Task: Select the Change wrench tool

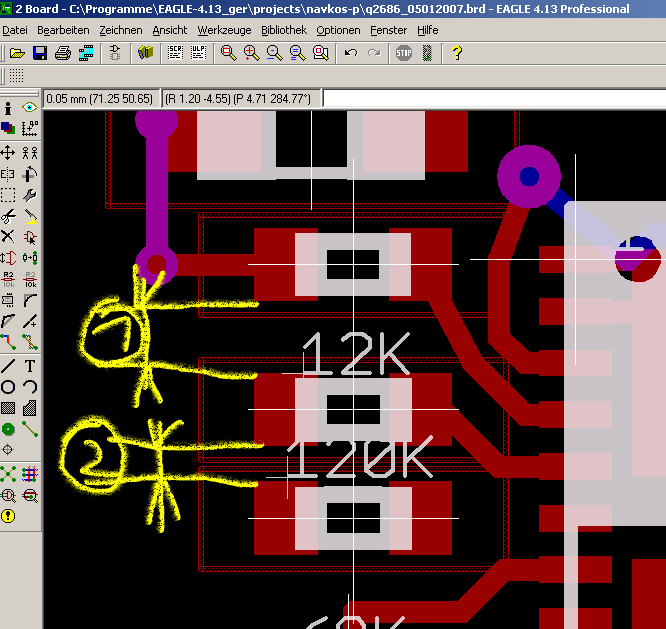Action: click(x=29, y=195)
